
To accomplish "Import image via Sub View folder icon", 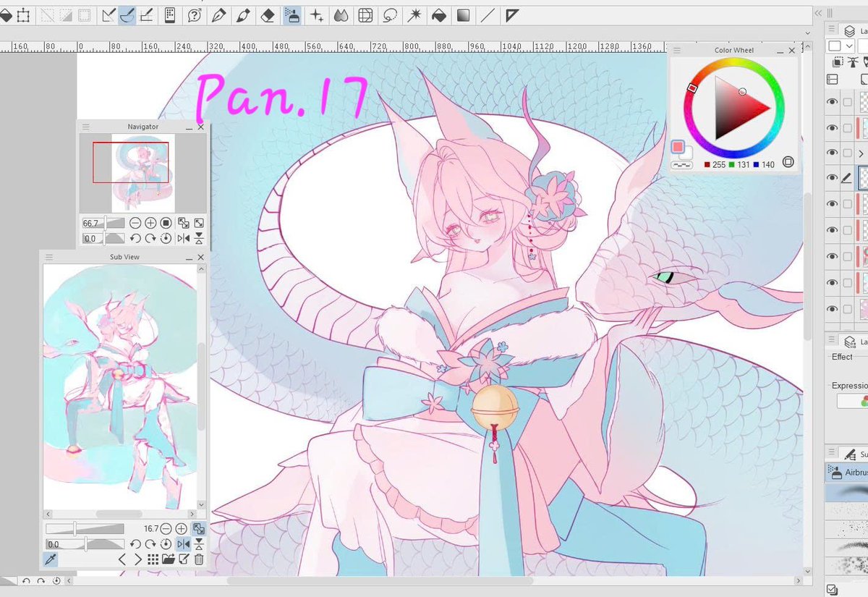I will tap(168, 559).
